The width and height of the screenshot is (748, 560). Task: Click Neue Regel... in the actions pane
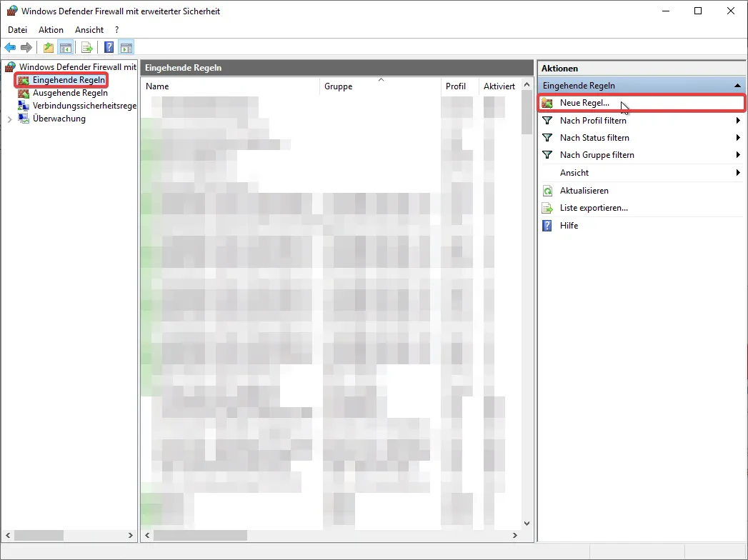pyautogui.click(x=642, y=103)
